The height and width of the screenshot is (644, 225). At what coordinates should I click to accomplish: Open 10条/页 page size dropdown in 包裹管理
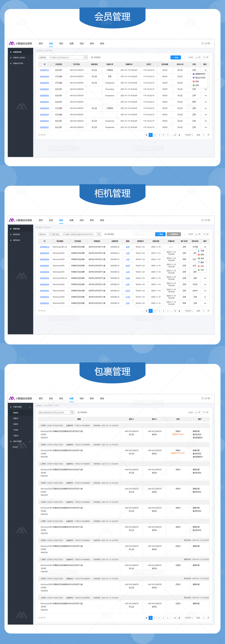189,618
